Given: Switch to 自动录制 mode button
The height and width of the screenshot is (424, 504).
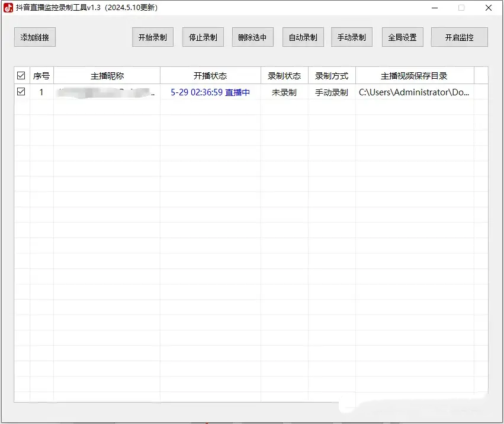Looking at the screenshot, I should point(303,37).
